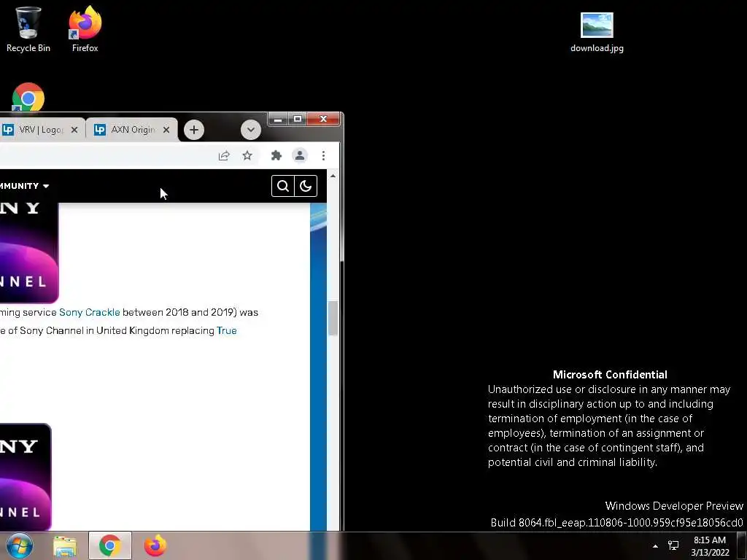The image size is (747, 560).
Task: Close the AXN Origin tab
Action: pyautogui.click(x=166, y=130)
